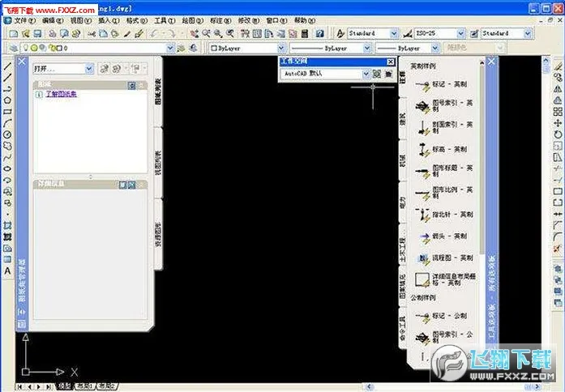Open the 打开... dropdown in sheet set manager
The width and height of the screenshot is (565, 392).
(x=89, y=68)
